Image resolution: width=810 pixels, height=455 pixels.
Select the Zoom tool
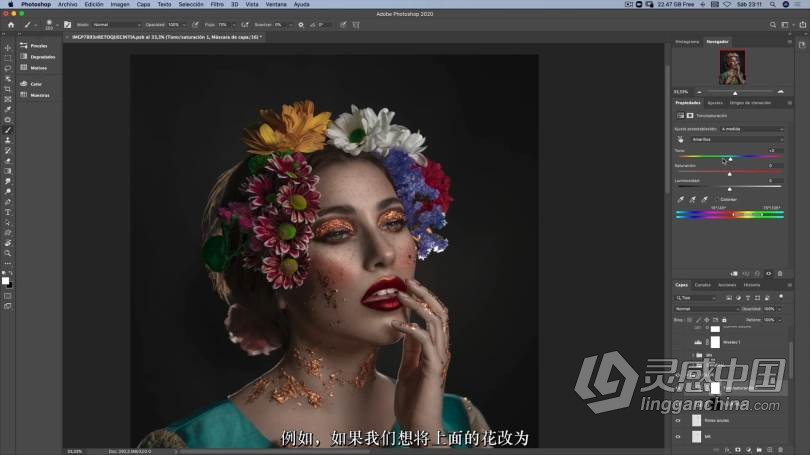[8, 253]
